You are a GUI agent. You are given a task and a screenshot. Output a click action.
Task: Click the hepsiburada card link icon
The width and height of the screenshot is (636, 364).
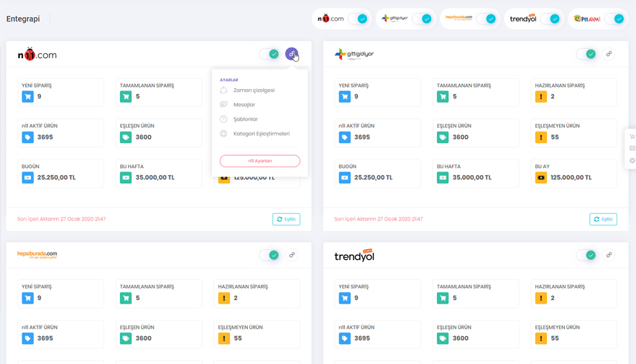pyautogui.click(x=292, y=255)
